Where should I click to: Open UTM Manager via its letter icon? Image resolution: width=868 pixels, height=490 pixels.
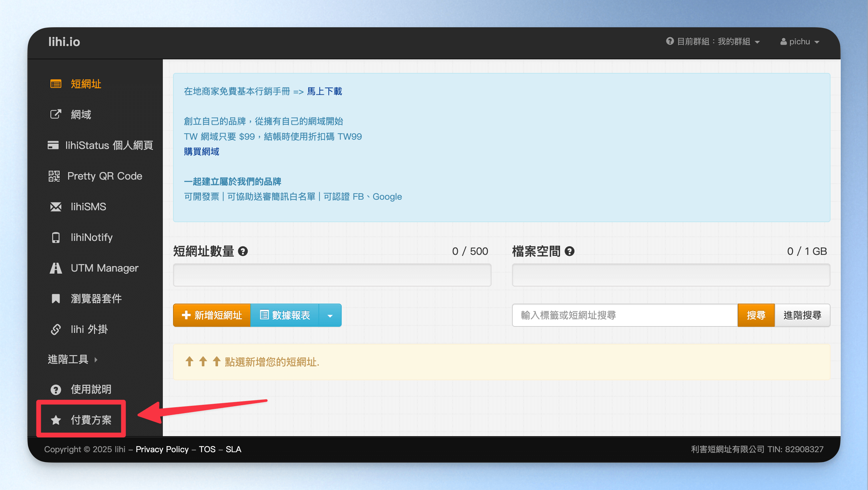pos(56,268)
